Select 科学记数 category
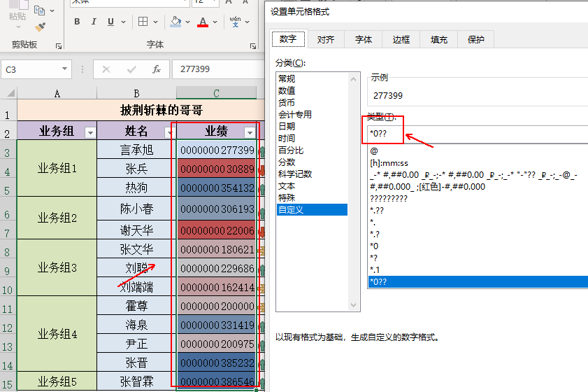 (313, 174)
